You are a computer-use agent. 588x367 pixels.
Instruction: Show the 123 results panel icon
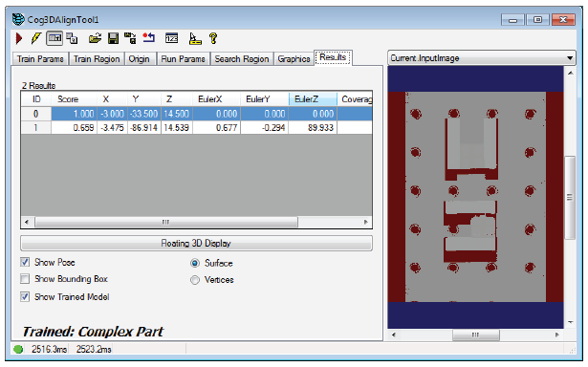(x=172, y=38)
